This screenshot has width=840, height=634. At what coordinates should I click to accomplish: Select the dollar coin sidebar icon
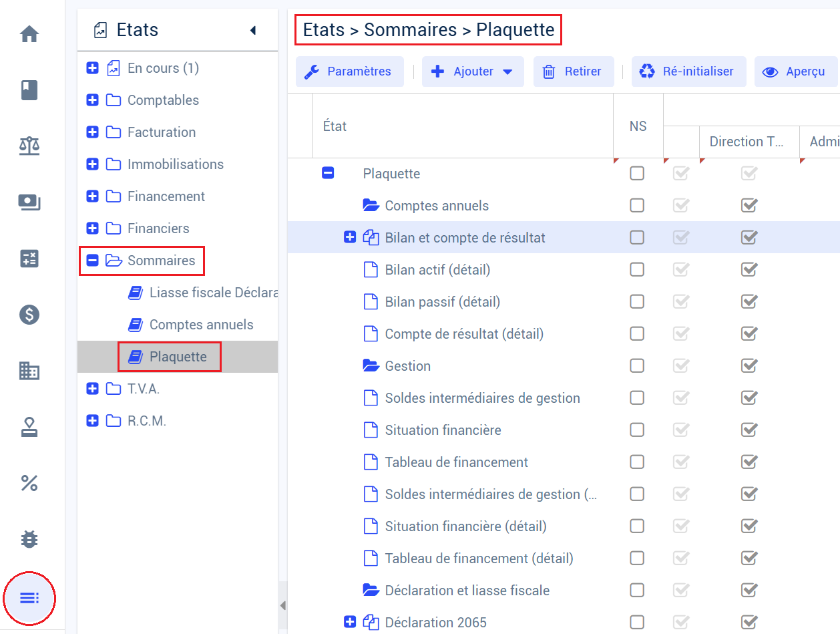[x=29, y=315]
